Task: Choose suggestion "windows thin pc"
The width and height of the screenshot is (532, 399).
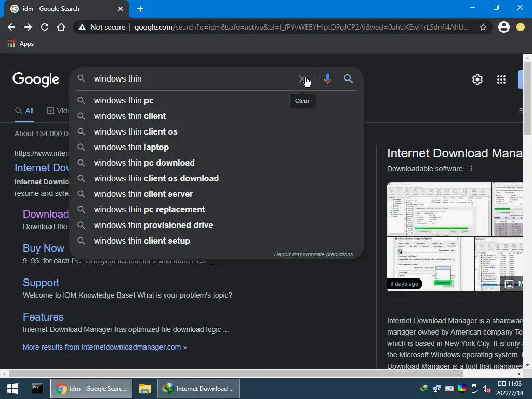Action: point(217,100)
